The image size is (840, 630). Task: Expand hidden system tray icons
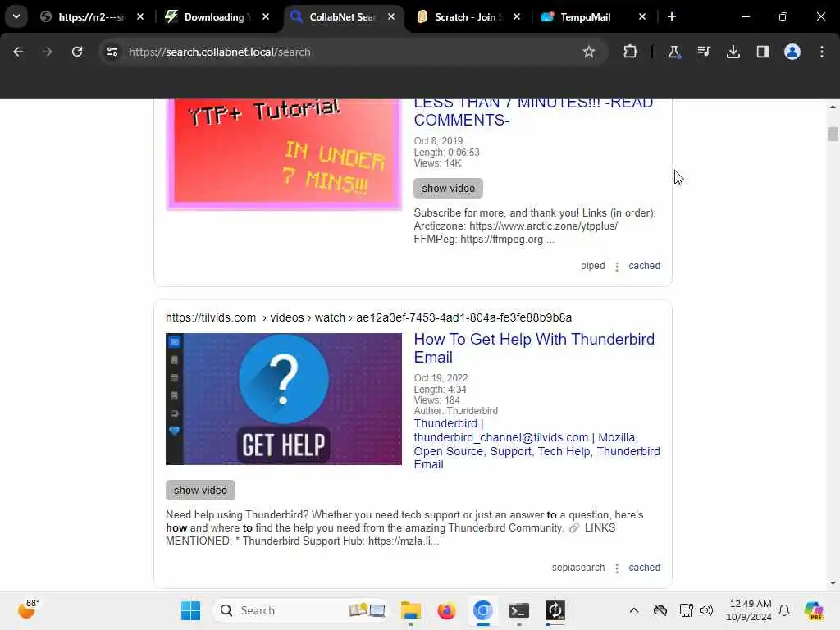pyautogui.click(x=634, y=610)
